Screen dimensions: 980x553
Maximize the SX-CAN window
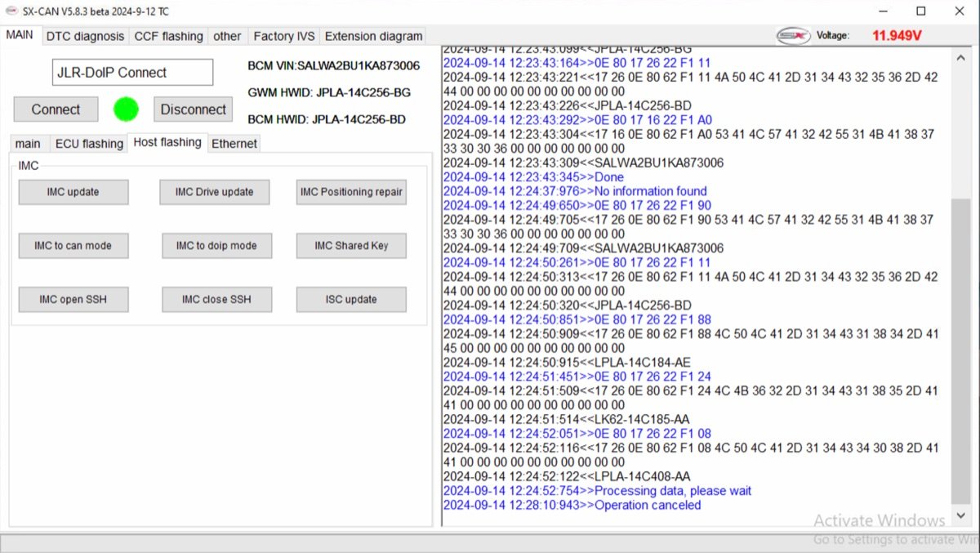[x=921, y=11]
